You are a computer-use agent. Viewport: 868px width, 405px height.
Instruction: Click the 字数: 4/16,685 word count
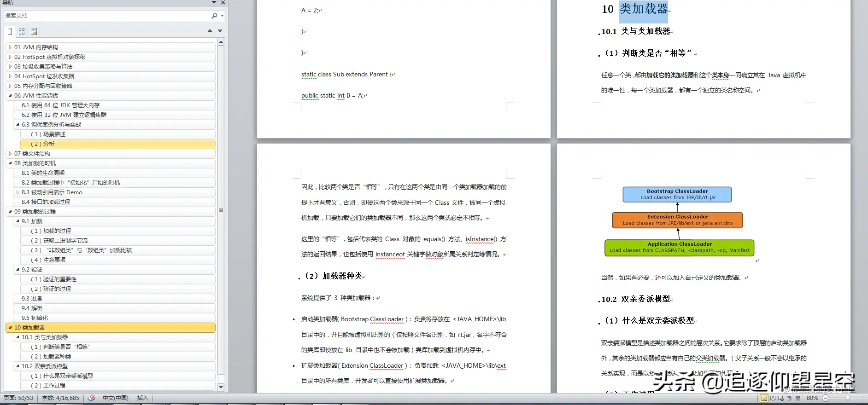click(x=60, y=398)
